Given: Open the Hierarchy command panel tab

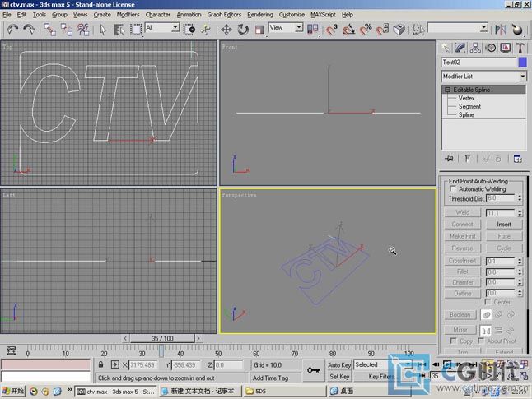Looking at the screenshot, I should [475, 48].
